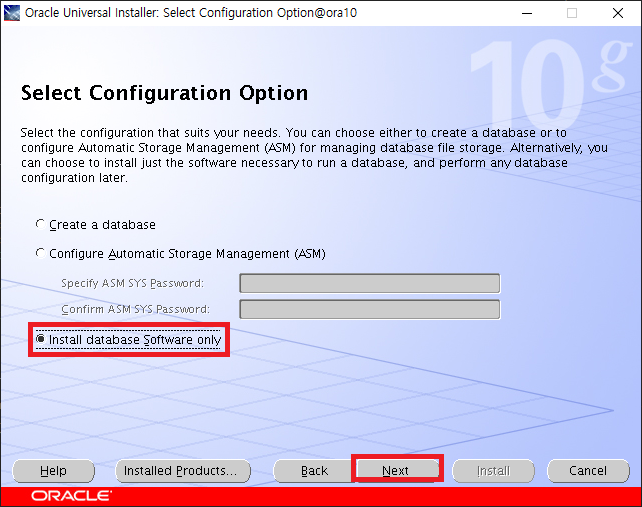
Task: Minimize the Oracle Universal Installer window
Action: (527, 13)
